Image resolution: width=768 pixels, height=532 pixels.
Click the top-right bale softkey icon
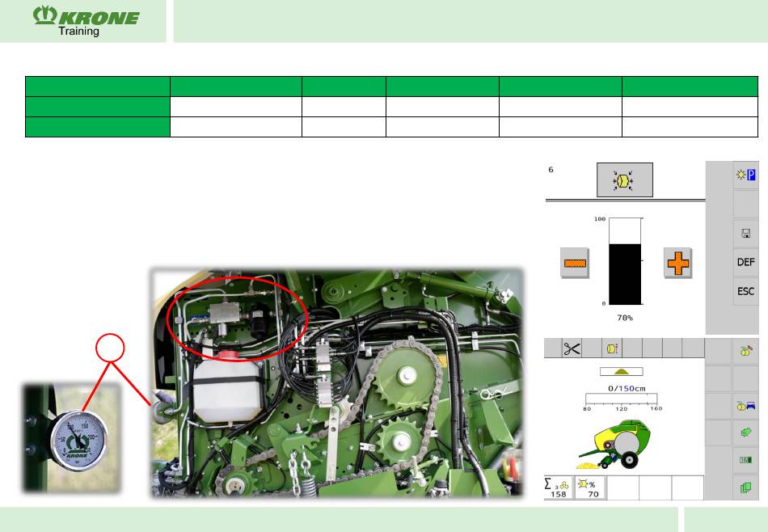coord(745,349)
